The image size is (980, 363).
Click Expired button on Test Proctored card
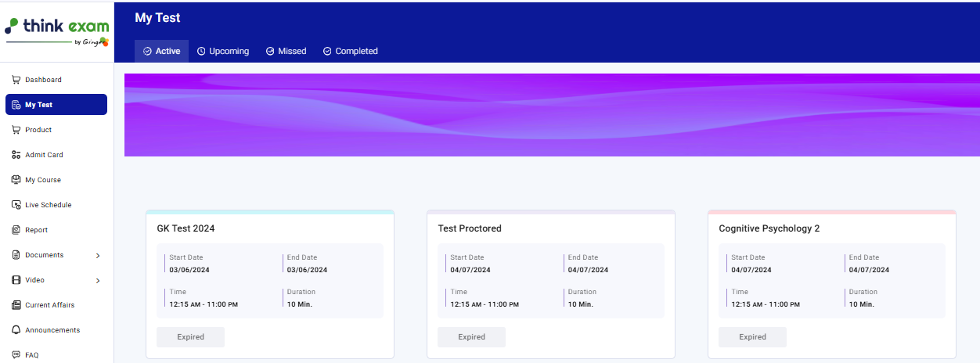pos(471,337)
